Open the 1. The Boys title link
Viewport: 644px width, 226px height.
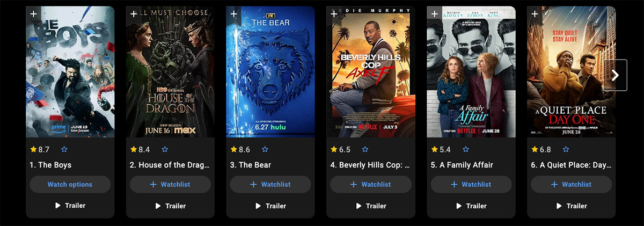(x=50, y=165)
